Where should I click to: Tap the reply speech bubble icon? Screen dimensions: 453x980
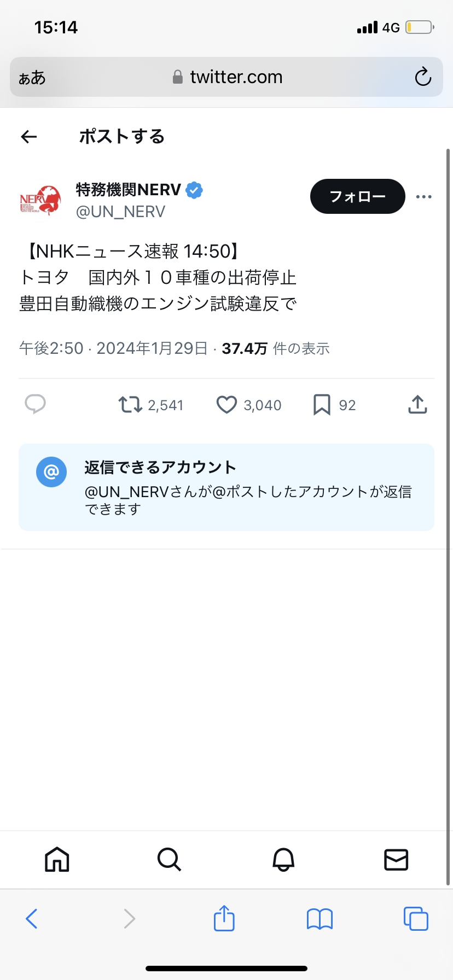point(36,405)
